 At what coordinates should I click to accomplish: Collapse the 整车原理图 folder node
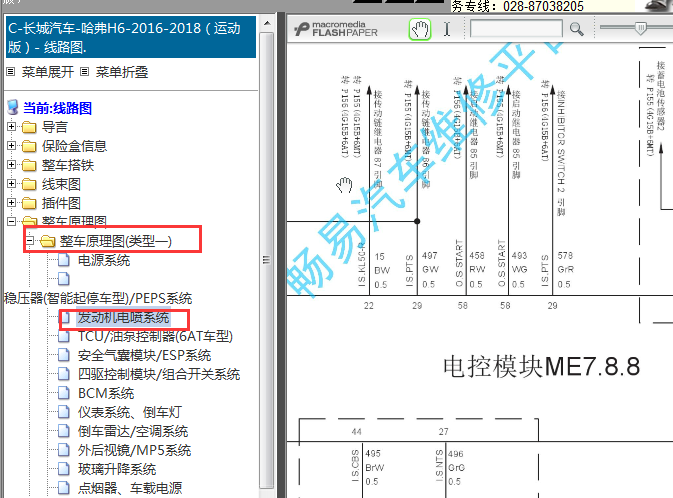[12, 222]
